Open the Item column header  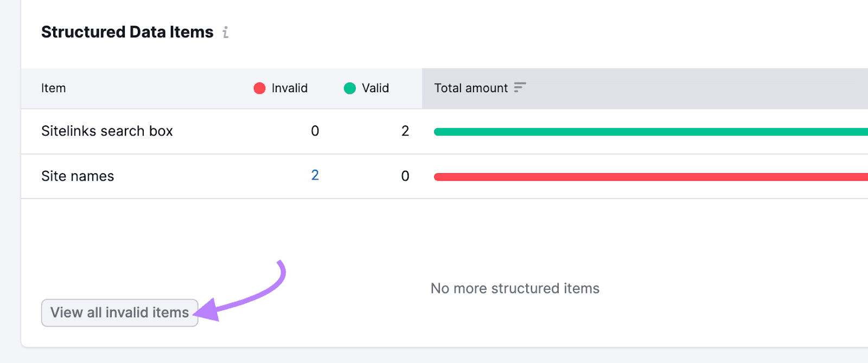(53, 88)
